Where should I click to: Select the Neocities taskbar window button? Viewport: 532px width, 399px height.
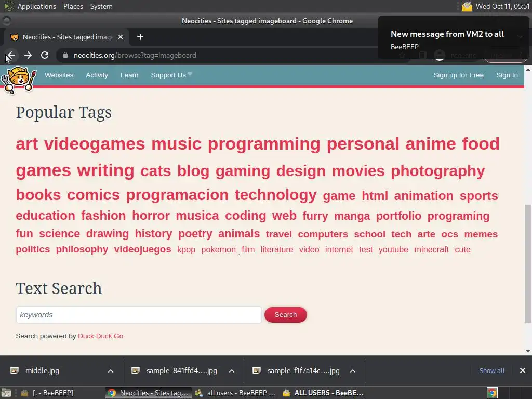[x=148, y=393]
